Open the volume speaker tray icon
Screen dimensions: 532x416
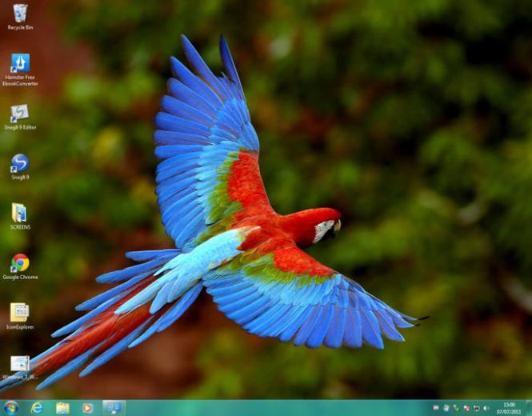[486, 408]
